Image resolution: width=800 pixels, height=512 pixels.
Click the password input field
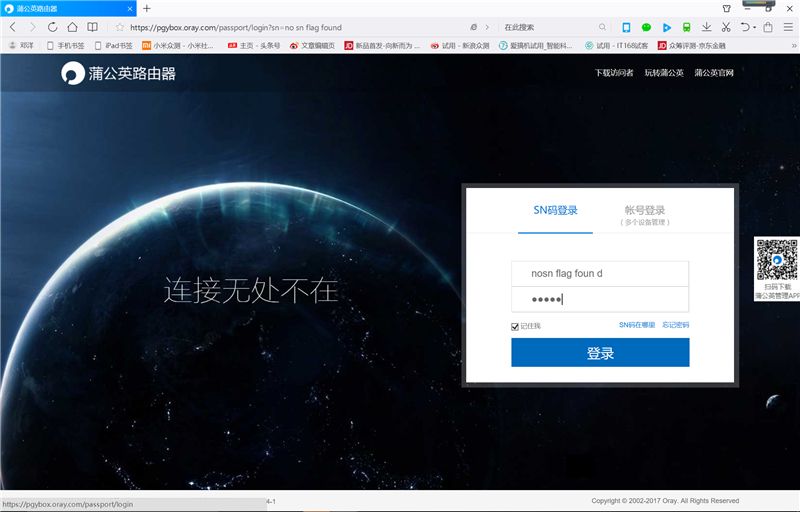(600, 299)
